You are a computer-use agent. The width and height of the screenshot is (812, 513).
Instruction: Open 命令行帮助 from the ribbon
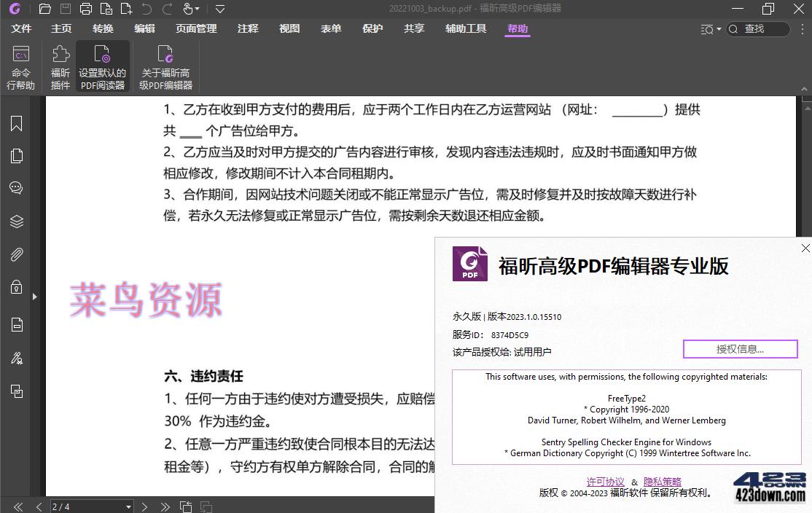pyautogui.click(x=20, y=64)
